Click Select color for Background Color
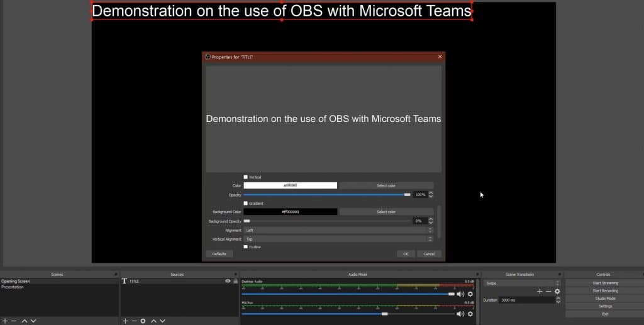Screen dimensions: 644x325 386,212
